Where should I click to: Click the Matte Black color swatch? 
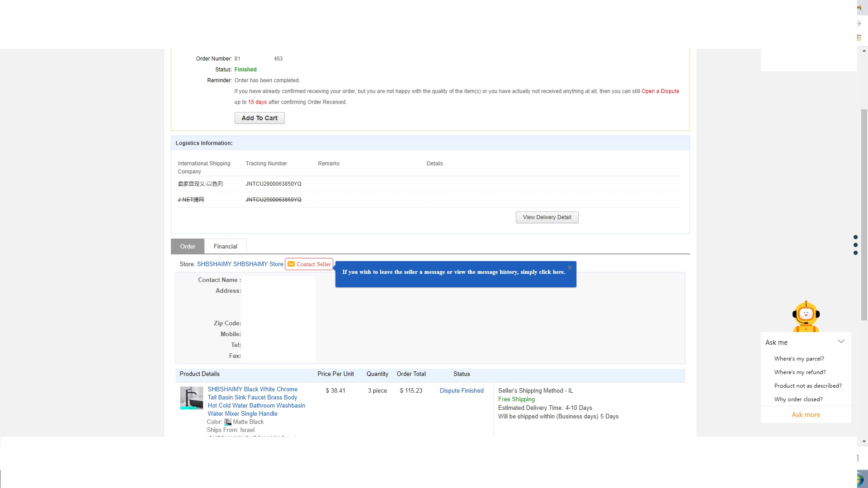228,422
